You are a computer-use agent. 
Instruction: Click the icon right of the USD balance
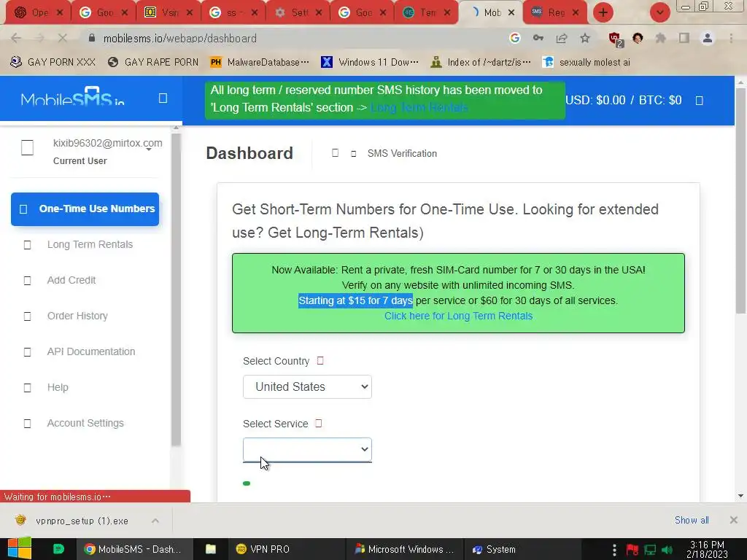[700, 101]
